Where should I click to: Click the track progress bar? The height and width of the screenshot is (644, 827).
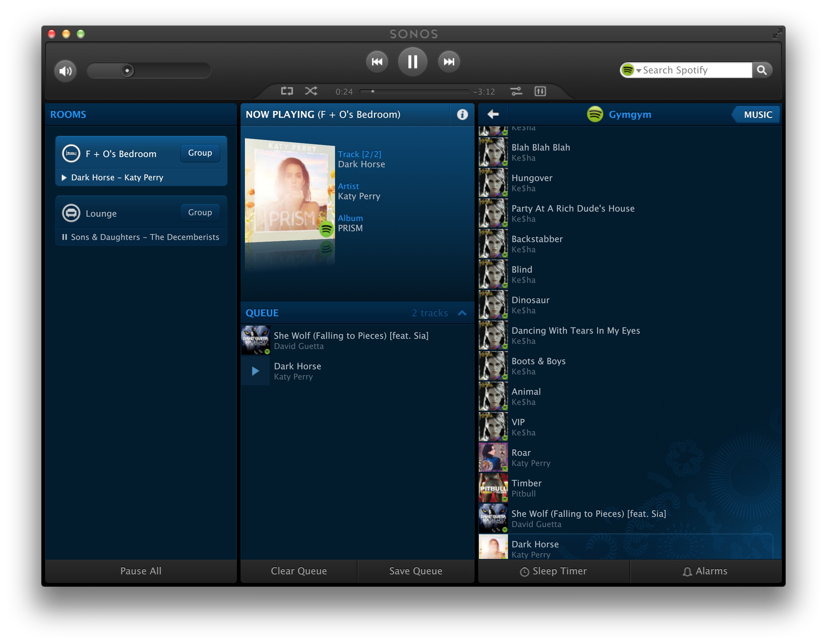[x=414, y=91]
